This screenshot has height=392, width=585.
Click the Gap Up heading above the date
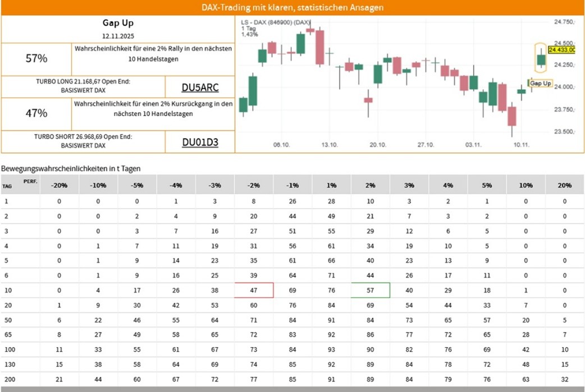[x=118, y=23]
